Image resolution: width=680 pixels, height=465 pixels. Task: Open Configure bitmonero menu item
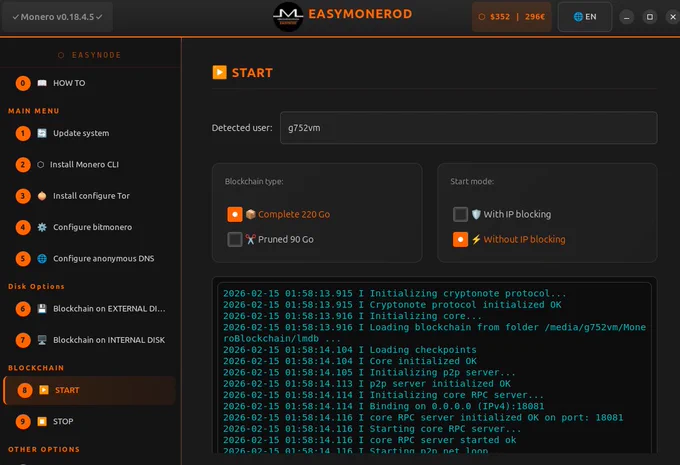click(x=90, y=227)
